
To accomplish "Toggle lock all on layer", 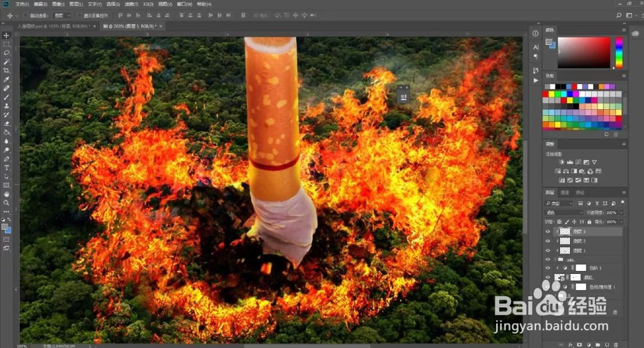I will [589, 221].
